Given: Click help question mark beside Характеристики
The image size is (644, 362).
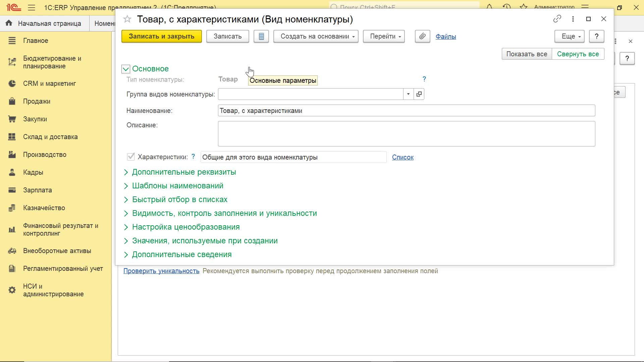Looking at the screenshot, I should [x=193, y=157].
